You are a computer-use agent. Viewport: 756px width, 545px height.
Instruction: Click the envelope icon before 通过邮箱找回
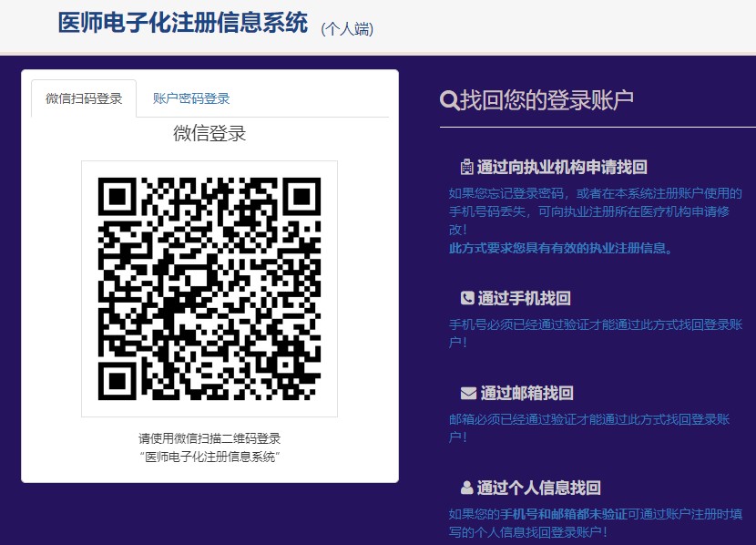pos(468,394)
